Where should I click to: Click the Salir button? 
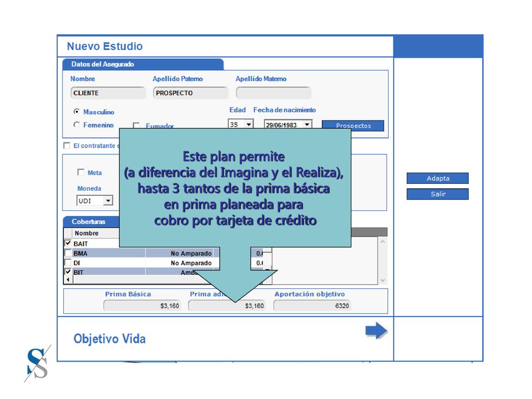(437, 194)
